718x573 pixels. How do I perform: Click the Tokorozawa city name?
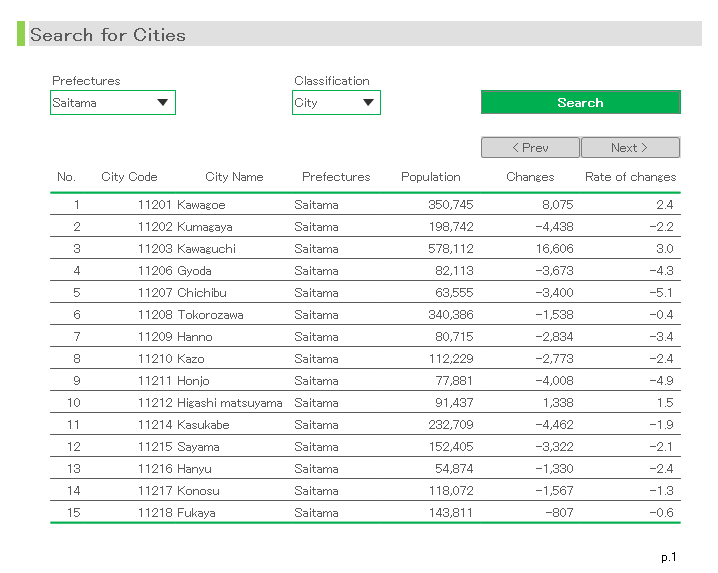[210, 315]
